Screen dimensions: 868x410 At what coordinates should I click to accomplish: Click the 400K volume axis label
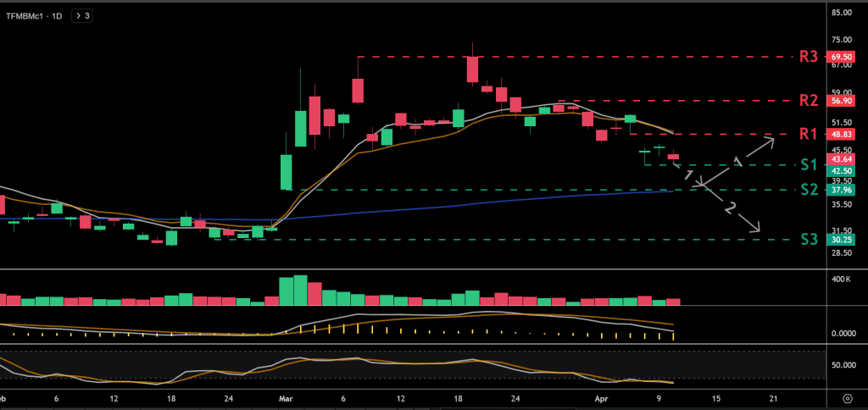click(842, 280)
